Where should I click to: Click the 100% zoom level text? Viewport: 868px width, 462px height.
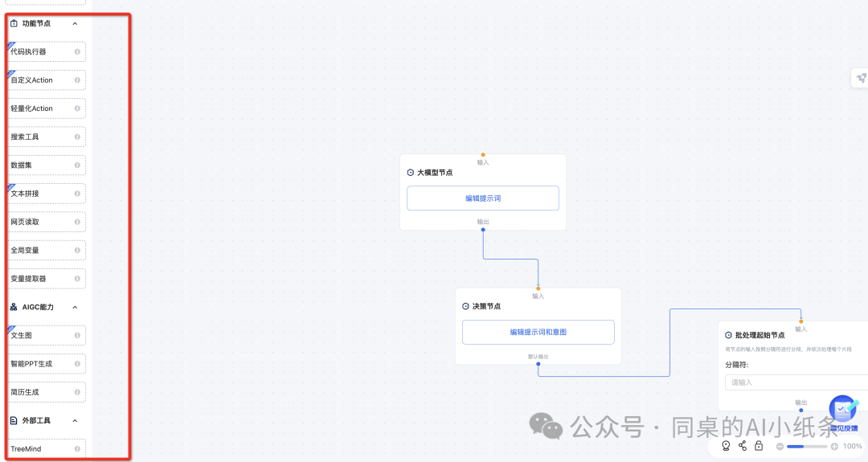point(852,447)
